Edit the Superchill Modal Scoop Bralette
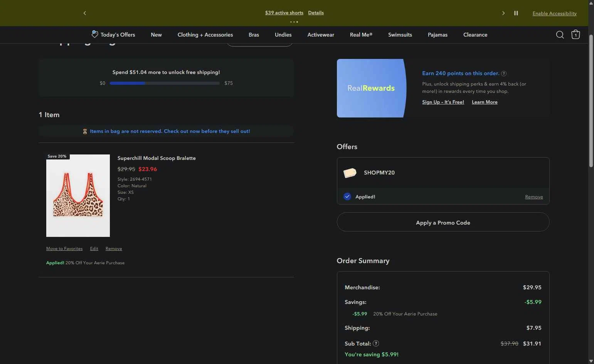This screenshot has width=594, height=364. pos(94,248)
